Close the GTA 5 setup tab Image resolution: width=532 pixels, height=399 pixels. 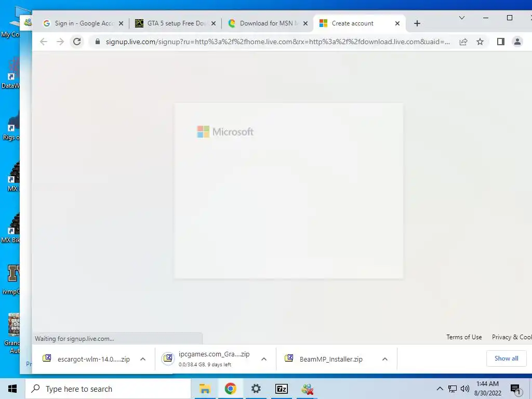tap(214, 23)
